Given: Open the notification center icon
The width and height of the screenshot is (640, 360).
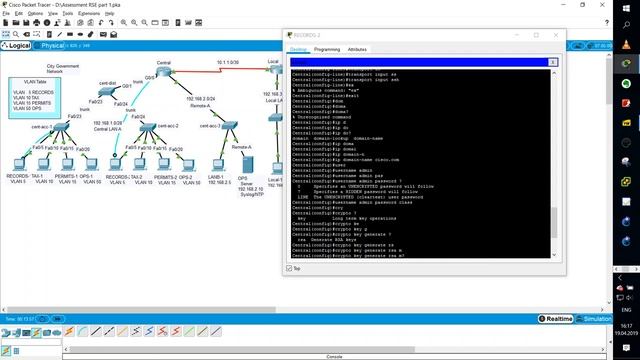Looking at the screenshot, I should coord(626,348).
